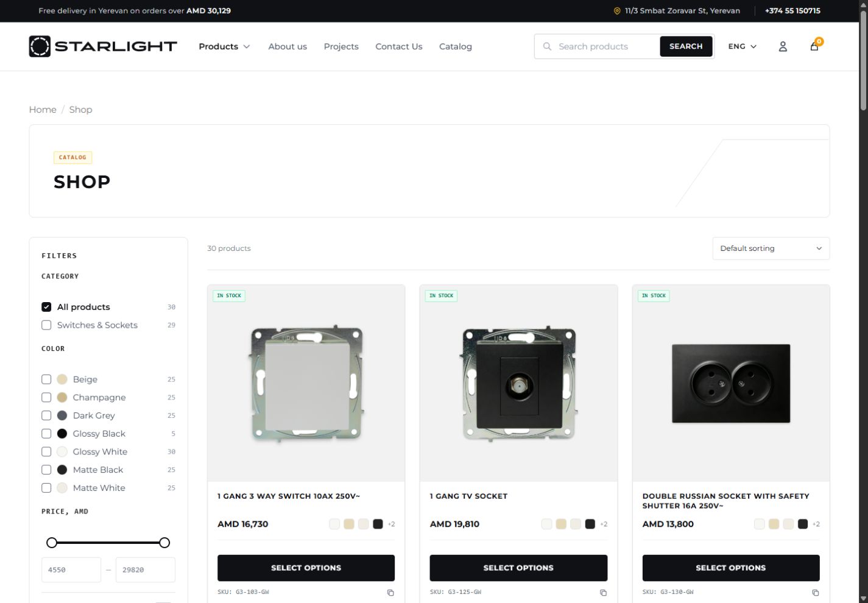Call the +374 55 150715 number

click(x=792, y=11)
